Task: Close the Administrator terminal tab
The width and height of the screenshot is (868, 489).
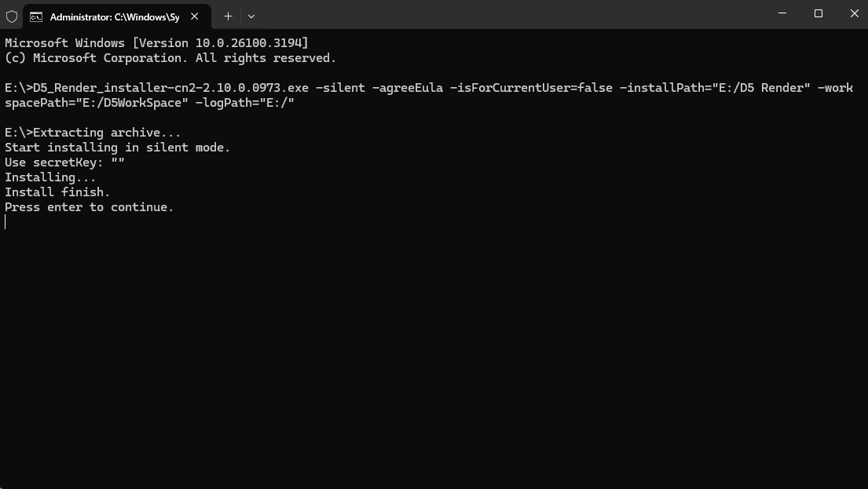Action: tap(195, 16)
